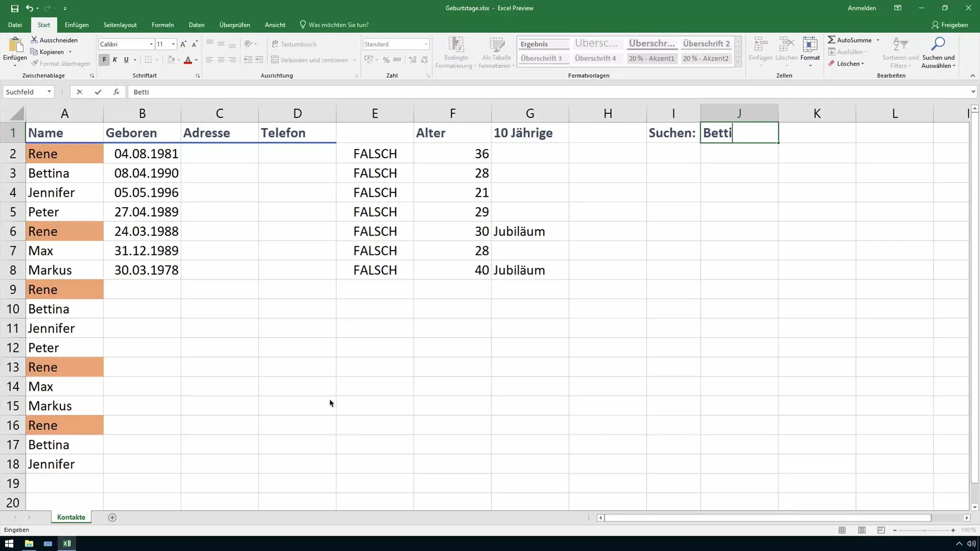
Task: Cancel the formula bar entry with X
Action: [79, 92]
